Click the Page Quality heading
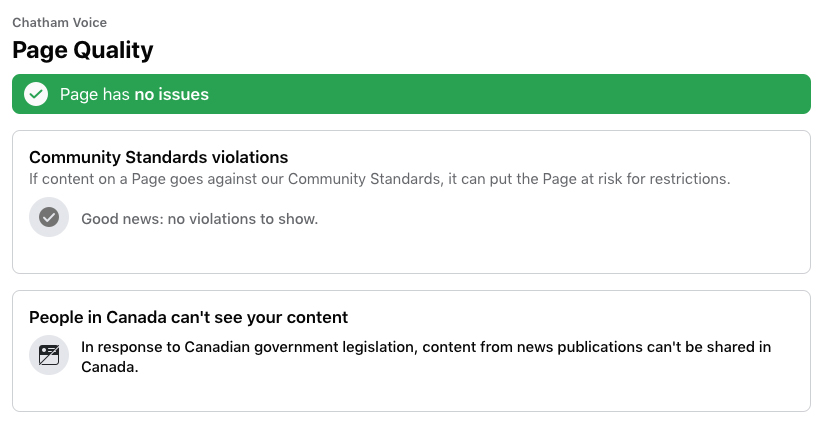824x425 pixels. click(x=83, y=50)
